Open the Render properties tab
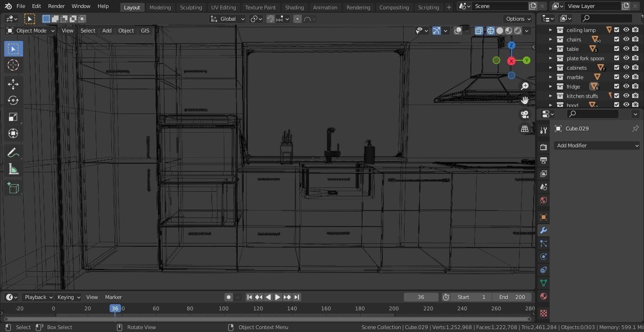Image resolution: width=644 pixels, height=332 pixels. [544, 147]
